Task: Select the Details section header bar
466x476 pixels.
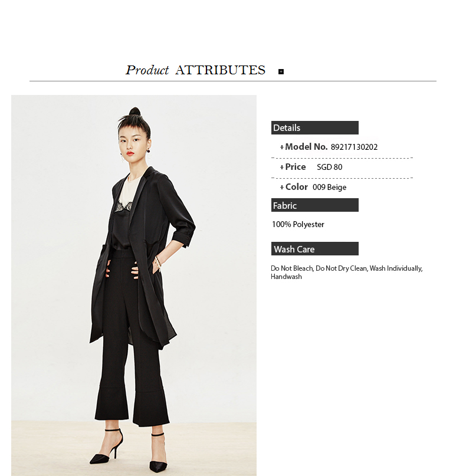Action: [314, 127]
